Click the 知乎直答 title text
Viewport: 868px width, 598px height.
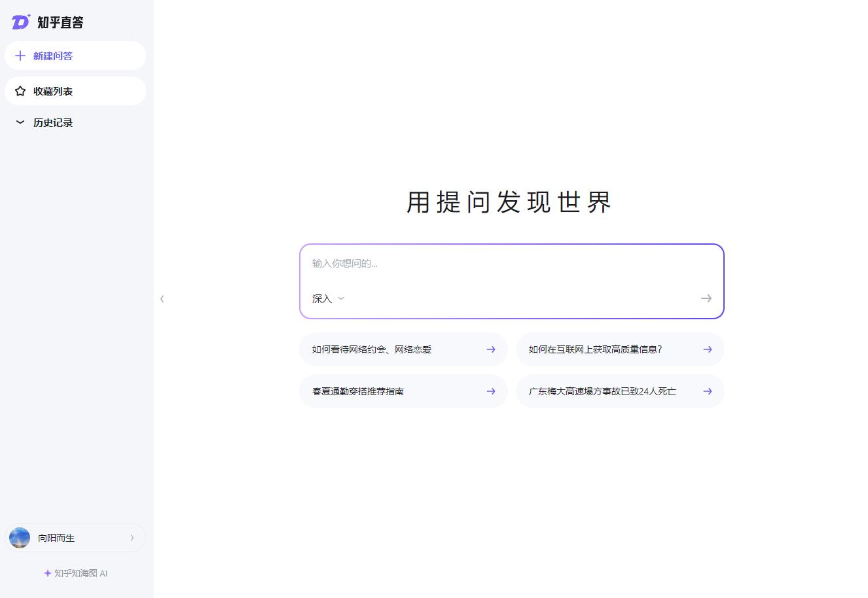point(60,22)
